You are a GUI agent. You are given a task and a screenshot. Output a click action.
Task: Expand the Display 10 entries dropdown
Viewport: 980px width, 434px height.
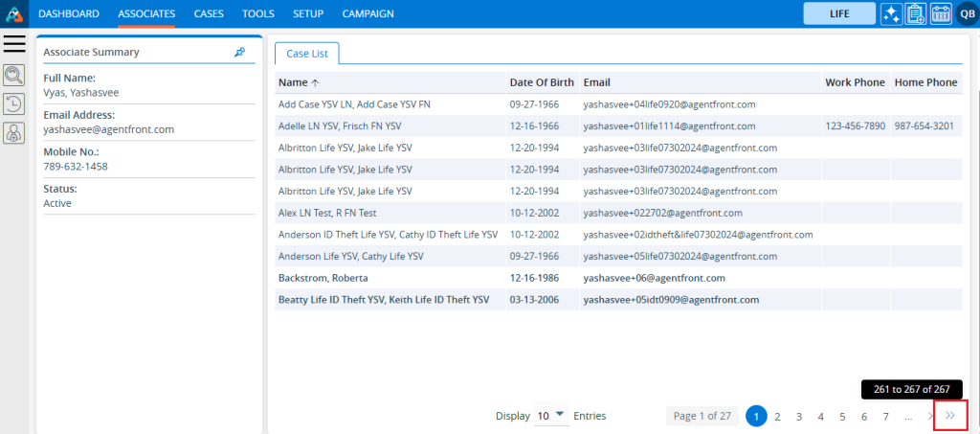[550, 416]
